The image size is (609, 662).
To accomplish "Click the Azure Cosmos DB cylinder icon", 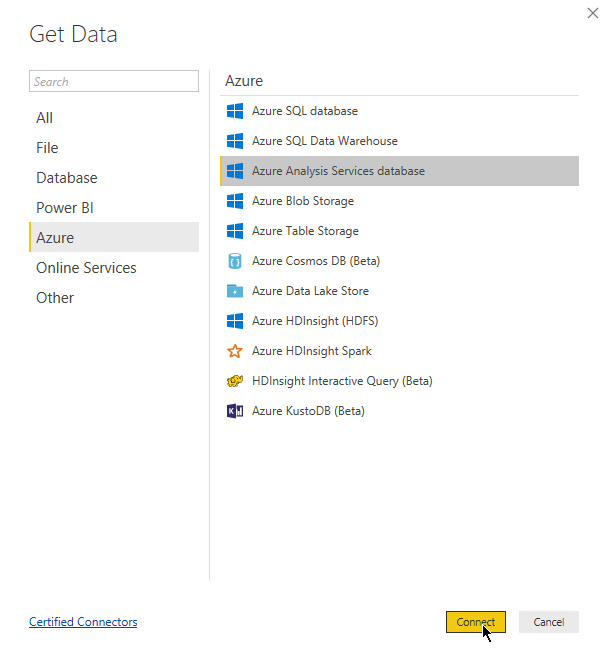I will click(235, 261).
